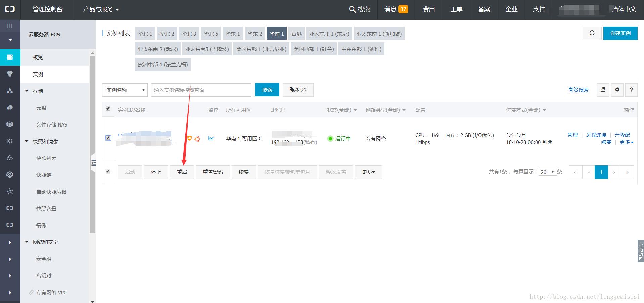Open the 实例名称 search field selector

[x=125, y=90]
